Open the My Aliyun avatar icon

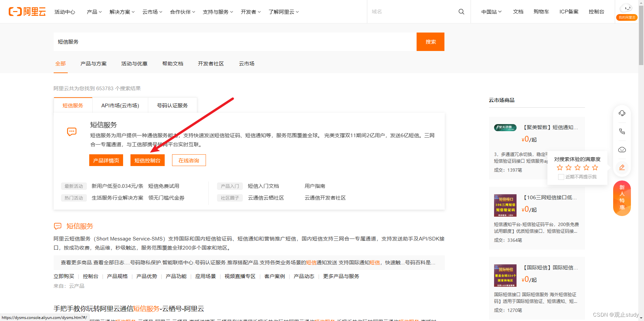click(626, 8)
